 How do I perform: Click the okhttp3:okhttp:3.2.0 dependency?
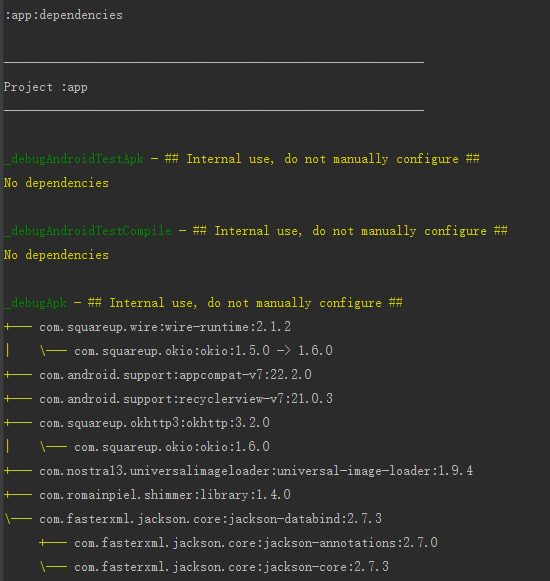[x=155, y=423]
